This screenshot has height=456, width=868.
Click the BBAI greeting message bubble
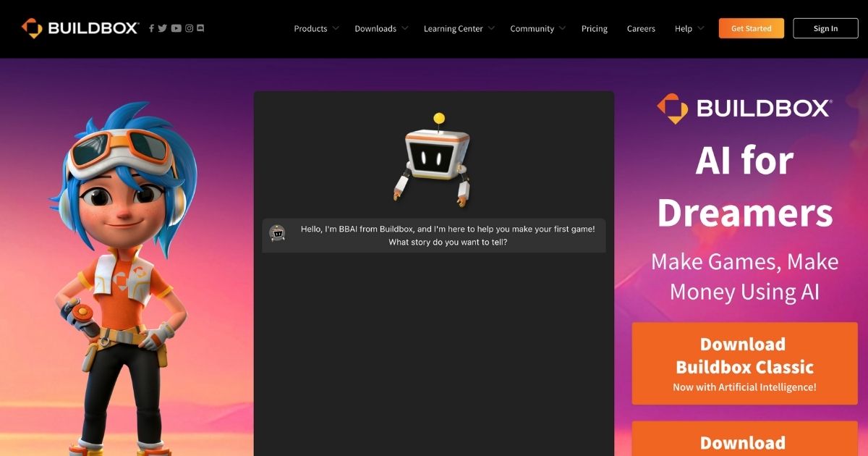point(434,235)
